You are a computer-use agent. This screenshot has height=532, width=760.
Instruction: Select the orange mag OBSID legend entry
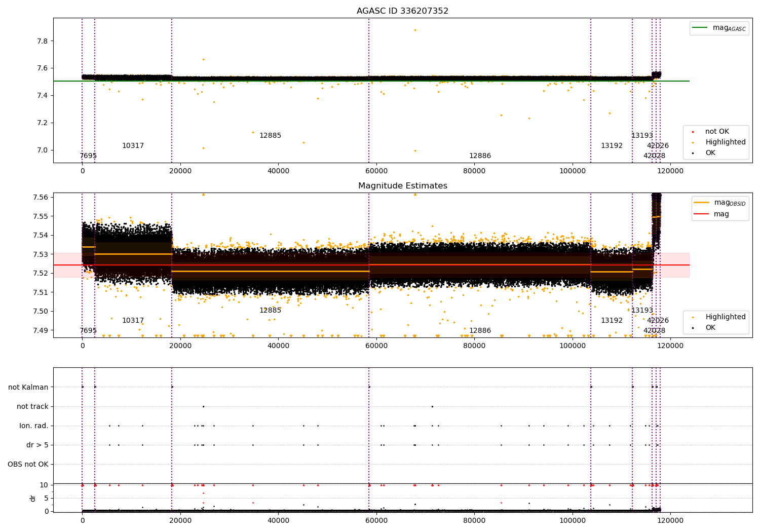coord(719,203)
